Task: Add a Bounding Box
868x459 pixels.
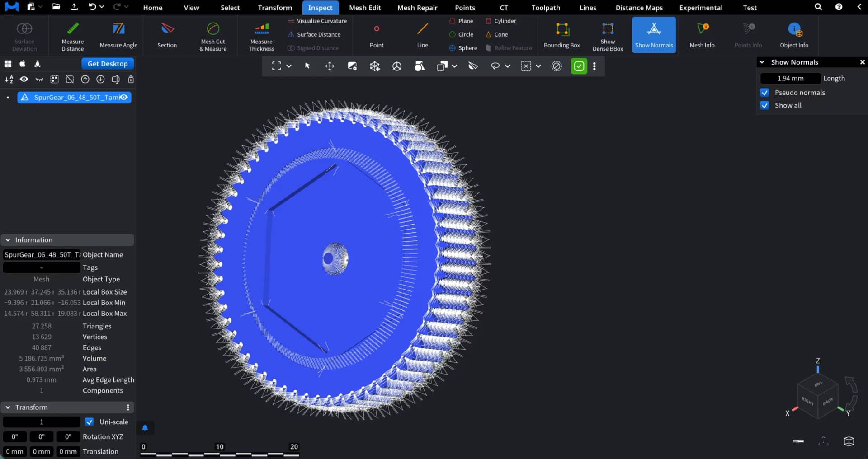Action: pyautogui.click(x=562, y=35)
